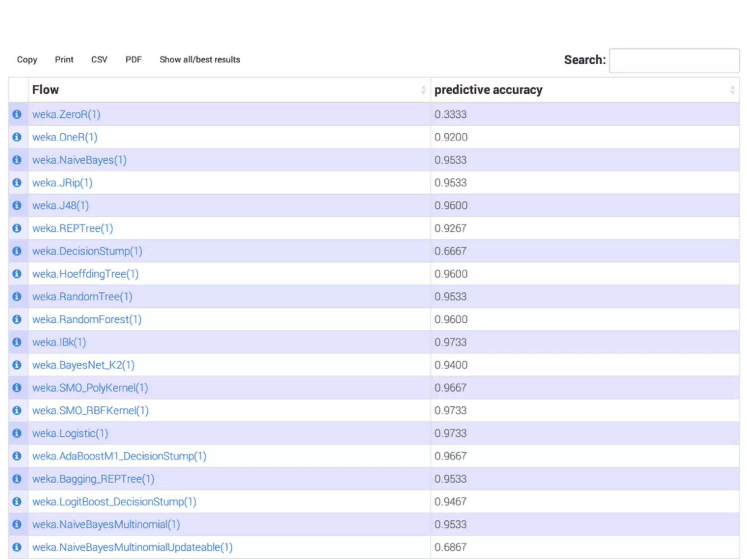Open info icon for weka.J48(1) row
This screenshot has width=747, height=560.
pos(17,205)
